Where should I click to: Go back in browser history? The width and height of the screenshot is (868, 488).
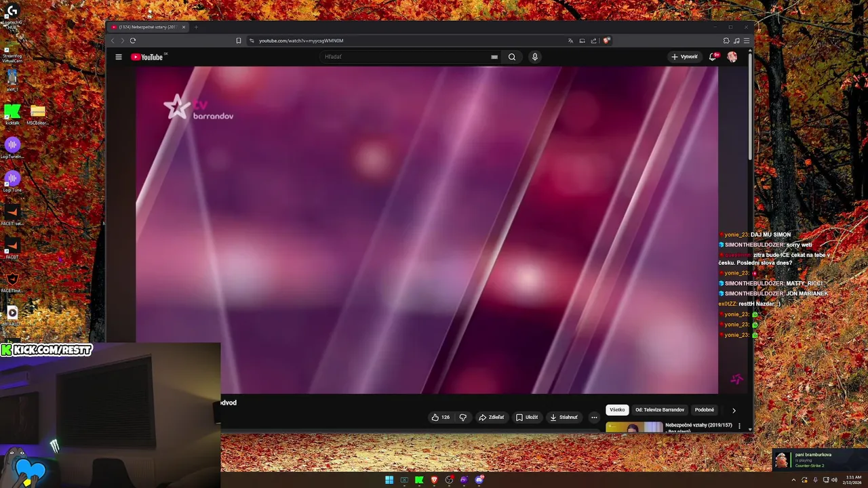tap(113, 41)
